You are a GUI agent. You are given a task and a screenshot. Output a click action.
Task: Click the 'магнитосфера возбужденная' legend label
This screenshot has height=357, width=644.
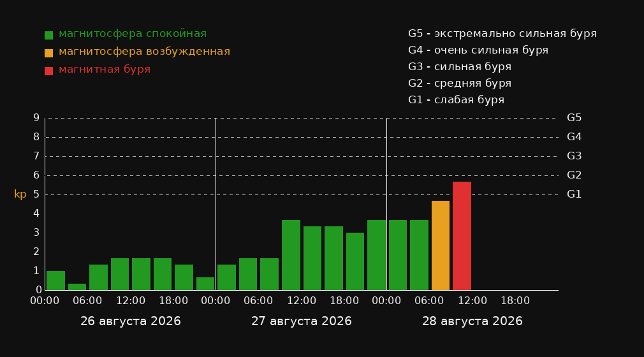point(145,52)
